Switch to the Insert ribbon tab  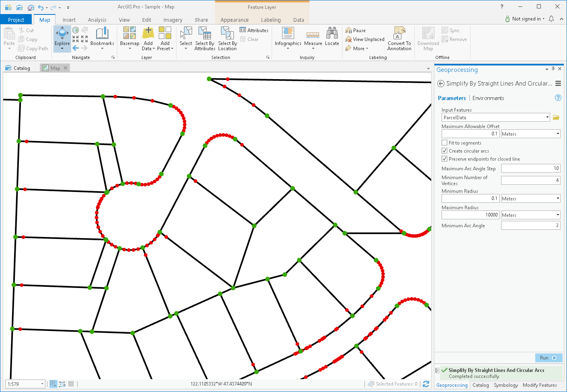[69, 20]
